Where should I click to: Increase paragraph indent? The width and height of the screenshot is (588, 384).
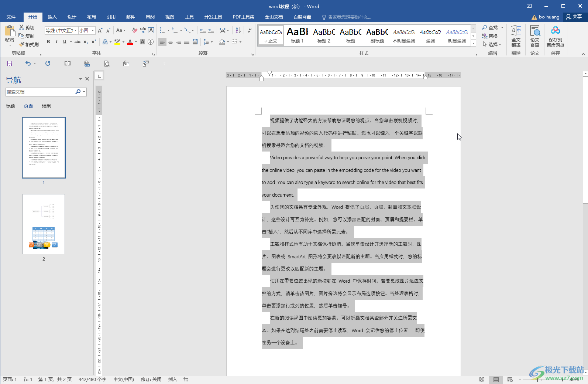pos(211,30)
